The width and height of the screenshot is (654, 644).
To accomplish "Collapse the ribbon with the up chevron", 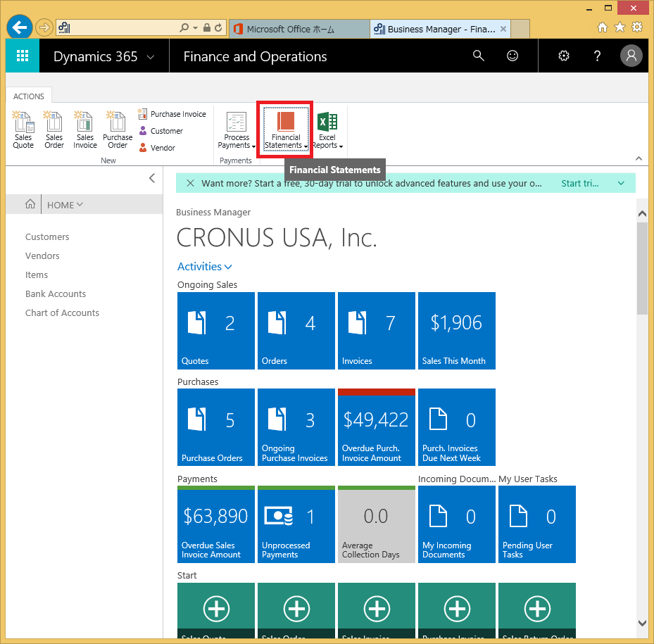I will (x=639, y=158).
